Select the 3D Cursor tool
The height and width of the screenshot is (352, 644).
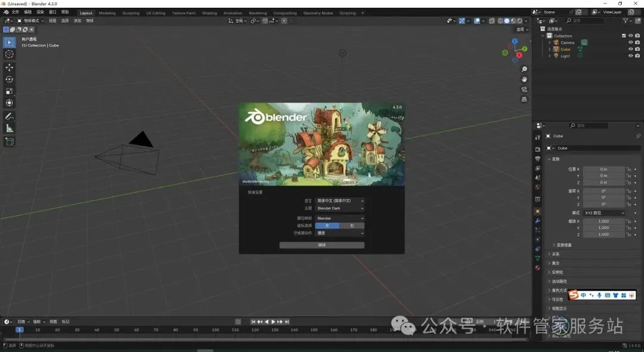pyautogui.click(x=10, y=54)
